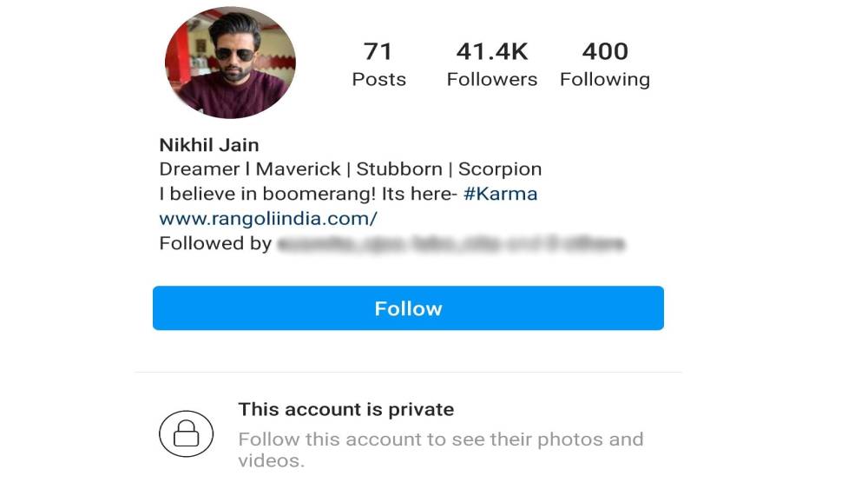Click the circular profile picture

(230, 63)
